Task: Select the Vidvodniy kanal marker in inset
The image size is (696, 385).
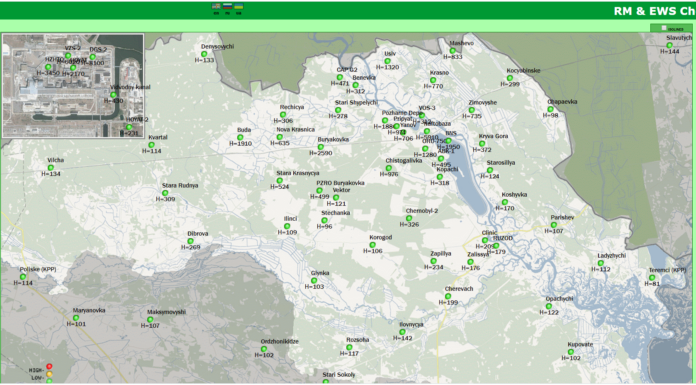Action: coord(113,95)
